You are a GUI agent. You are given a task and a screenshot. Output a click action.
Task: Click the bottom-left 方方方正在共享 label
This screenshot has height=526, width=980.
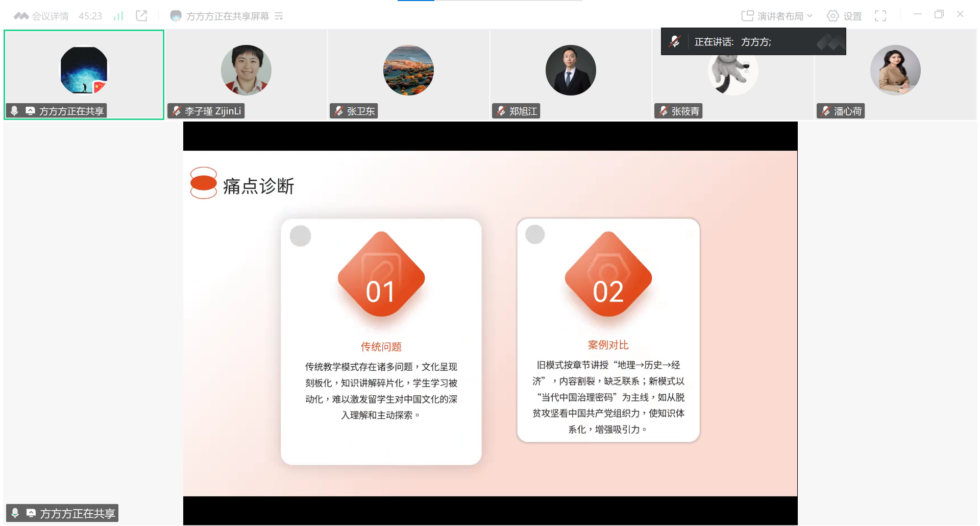click(x=62, y=513)
